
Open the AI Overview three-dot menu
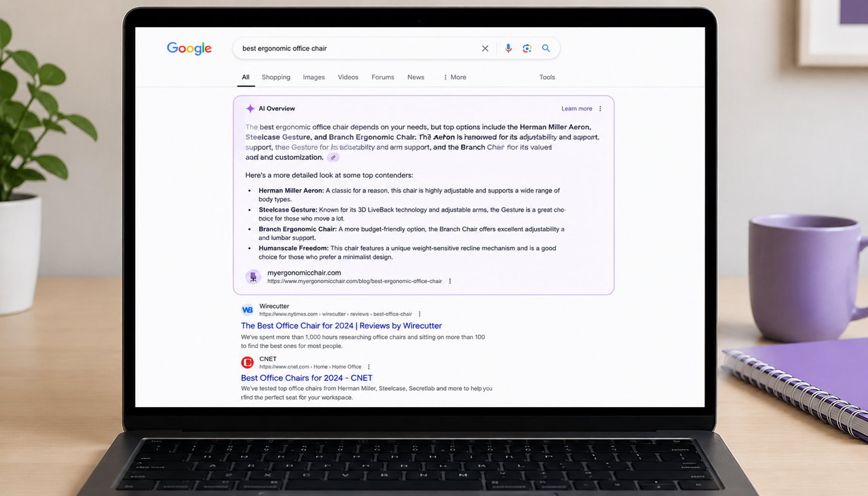point(600,109)
